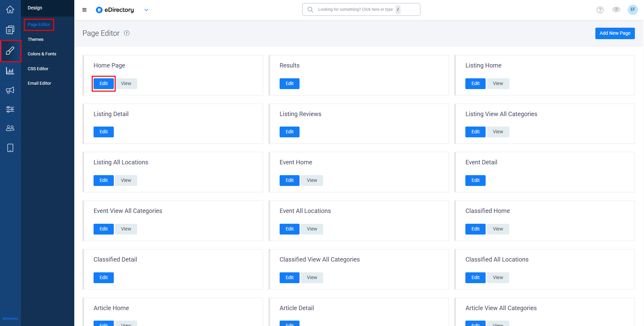The width and height of the screenshot is (644, 326).
Task: Open Page Editor in Design menu
Action: click(x=39, y=25)
